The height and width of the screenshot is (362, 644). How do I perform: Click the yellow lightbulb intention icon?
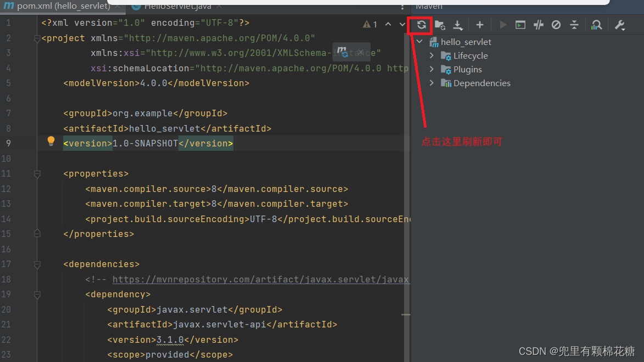tap(51, 141)
